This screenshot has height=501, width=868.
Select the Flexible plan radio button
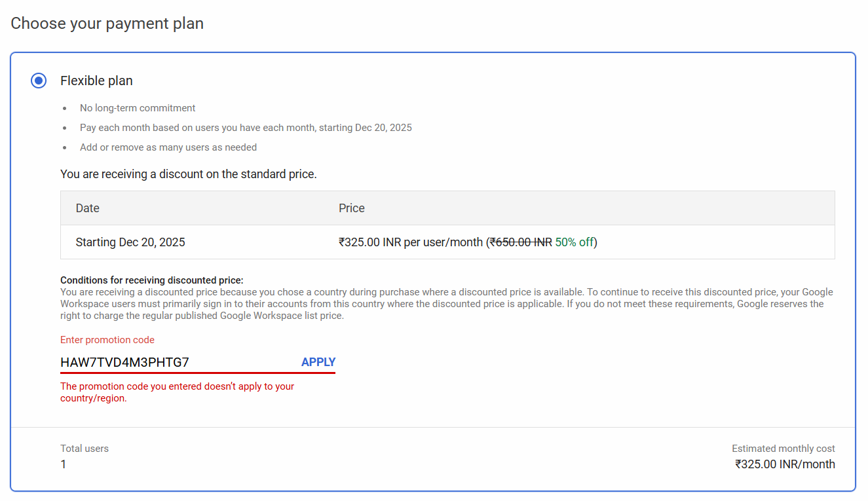pos(38,81)
